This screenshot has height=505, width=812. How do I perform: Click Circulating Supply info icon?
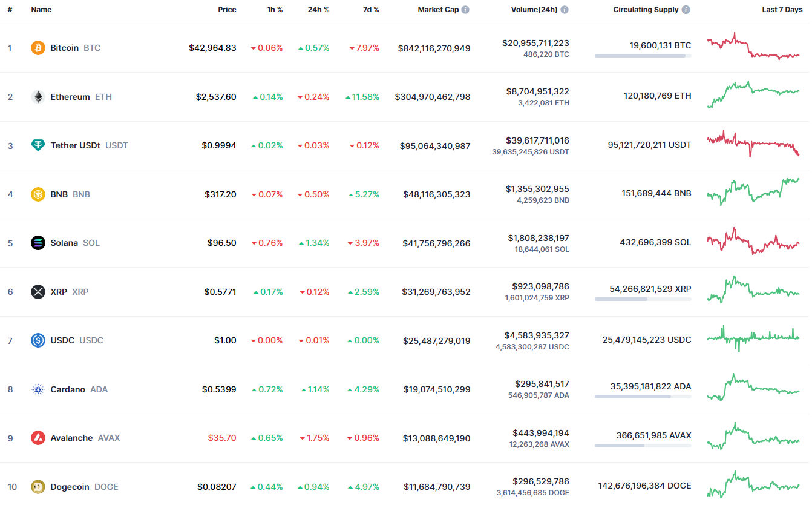click(x=686, y=10)
